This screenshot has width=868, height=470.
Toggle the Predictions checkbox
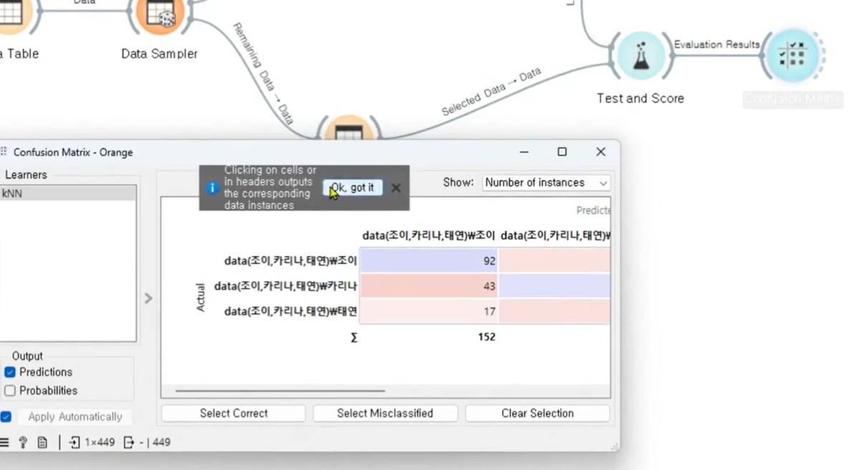point(10,373)
